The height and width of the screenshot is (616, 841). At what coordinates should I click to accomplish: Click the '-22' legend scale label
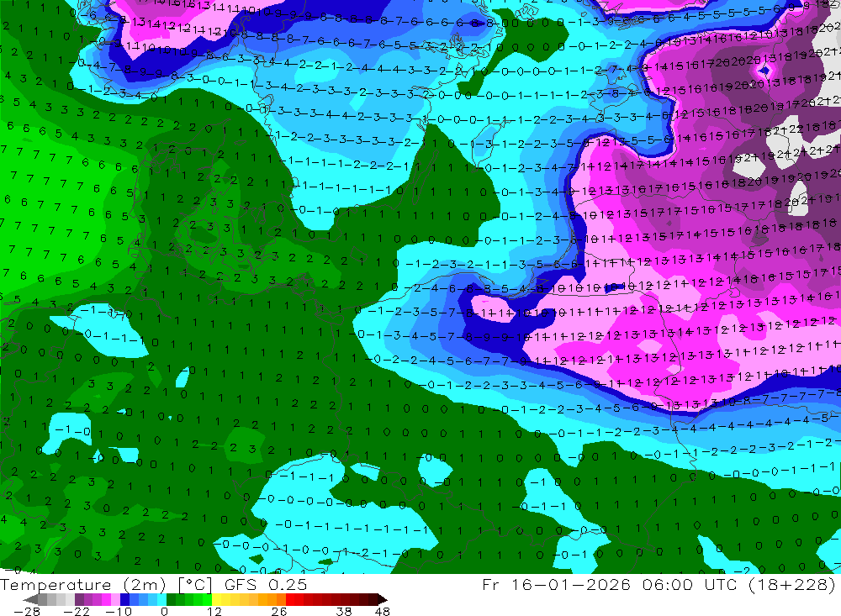coord(77,611)
